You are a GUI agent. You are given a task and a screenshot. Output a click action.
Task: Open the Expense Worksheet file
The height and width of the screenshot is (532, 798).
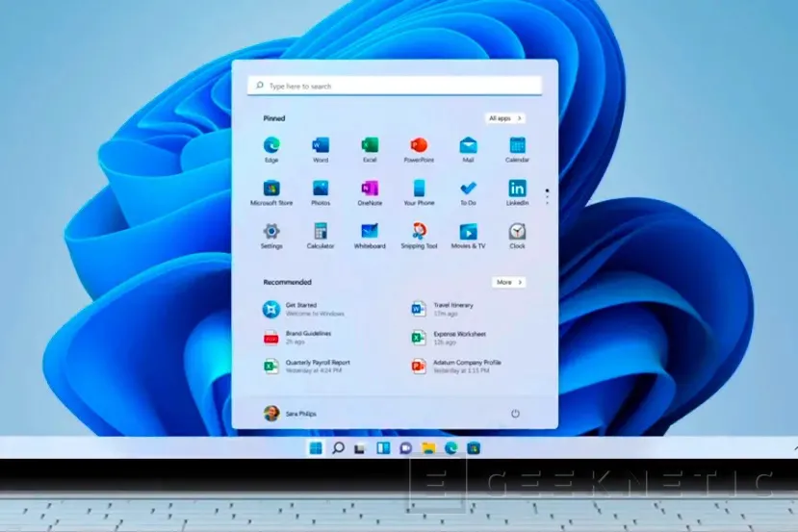tap(449, 338)
